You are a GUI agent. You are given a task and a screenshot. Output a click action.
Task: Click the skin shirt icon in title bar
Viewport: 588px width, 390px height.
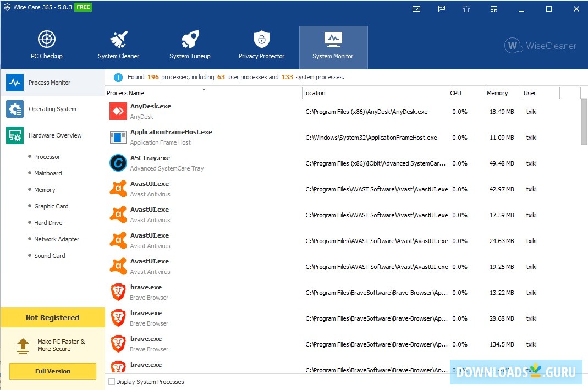click(466, 9)
